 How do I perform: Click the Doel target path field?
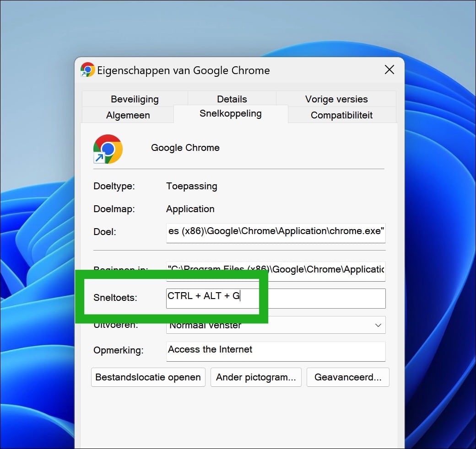coord(276,233)
